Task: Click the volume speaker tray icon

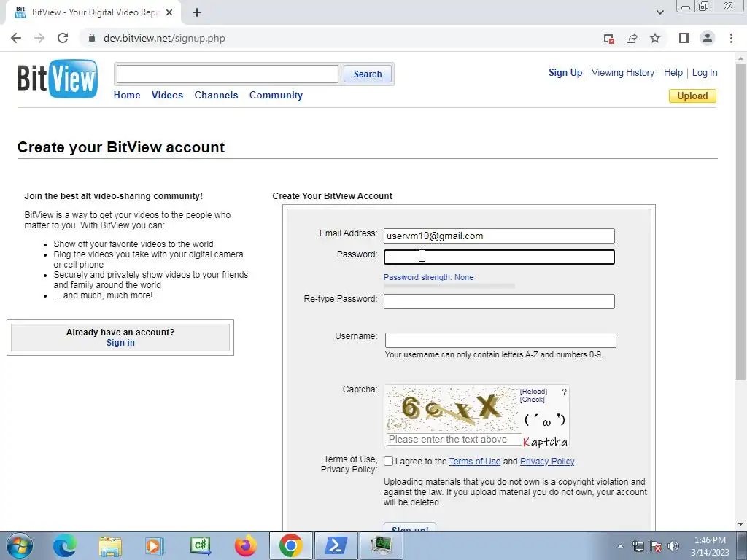Action: pos(673,546)
